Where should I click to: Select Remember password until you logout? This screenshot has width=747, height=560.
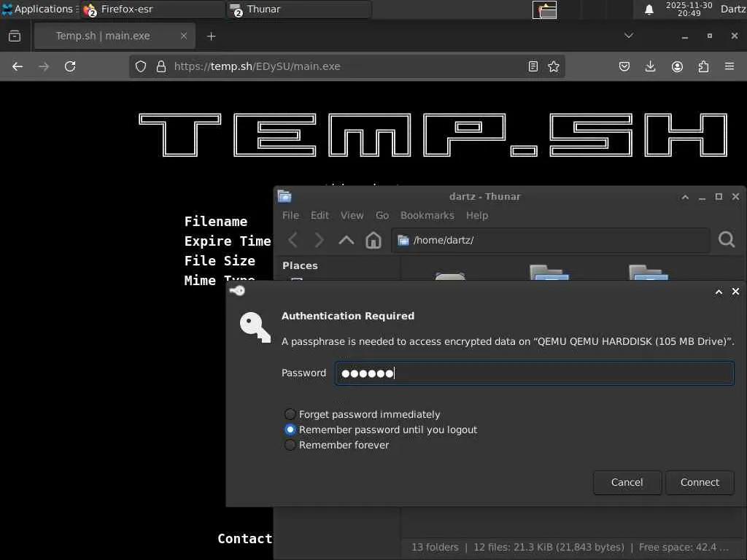pyautogui.click(x=381, y=429)
